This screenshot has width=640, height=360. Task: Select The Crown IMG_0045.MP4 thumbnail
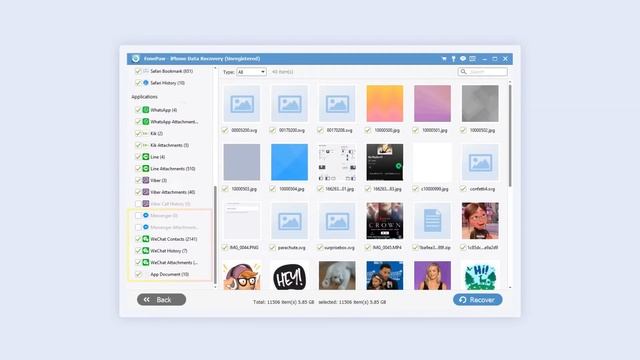pos(385,221)
